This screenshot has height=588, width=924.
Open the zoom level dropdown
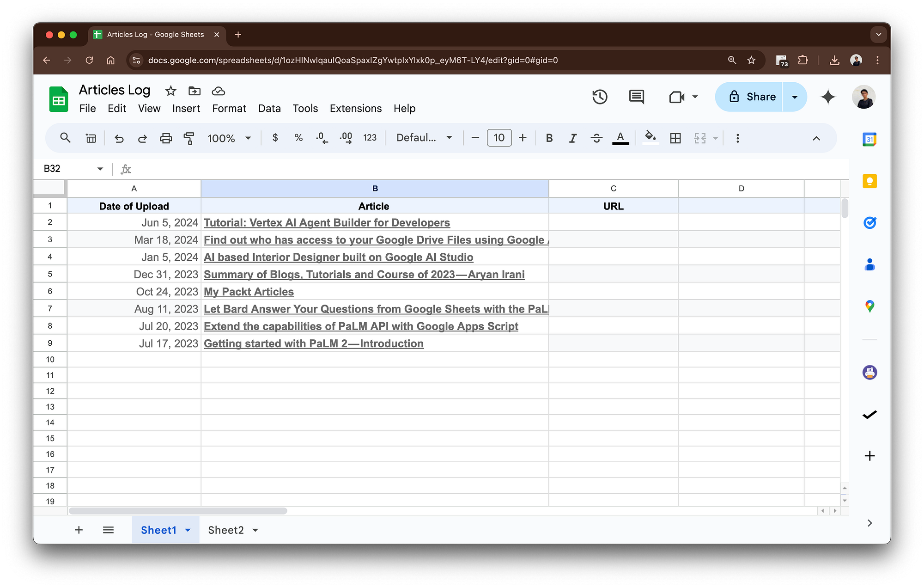click(x=230, y=138)
